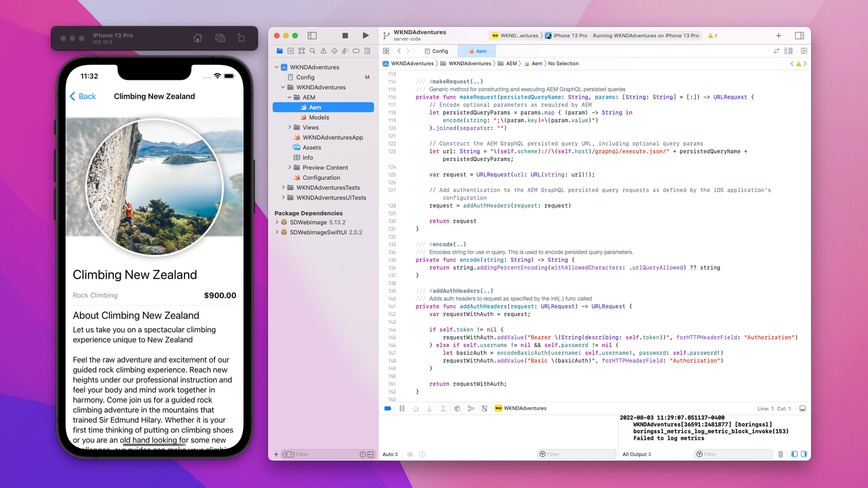This screenshot has width=868, height=488.
Task: Open the Debug navigator spray-can icon
Action: point(345,51)
